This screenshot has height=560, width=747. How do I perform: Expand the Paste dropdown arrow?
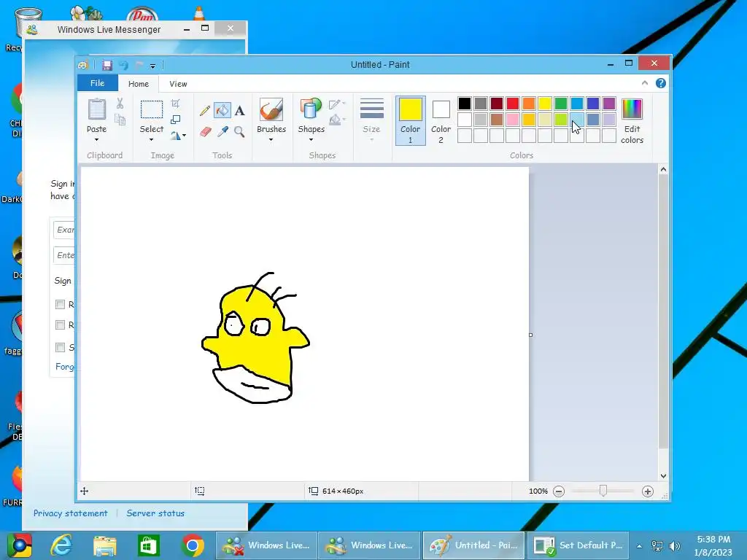[97, 139]
